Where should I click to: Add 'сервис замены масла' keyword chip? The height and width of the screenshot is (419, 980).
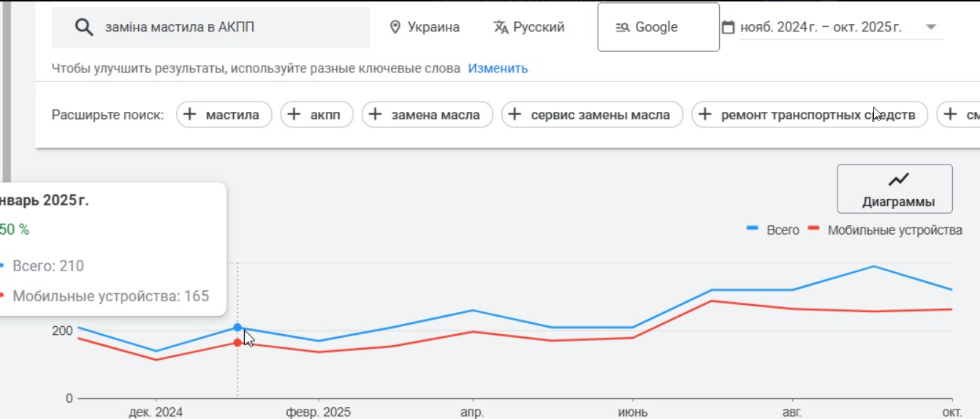click(592, 115)
